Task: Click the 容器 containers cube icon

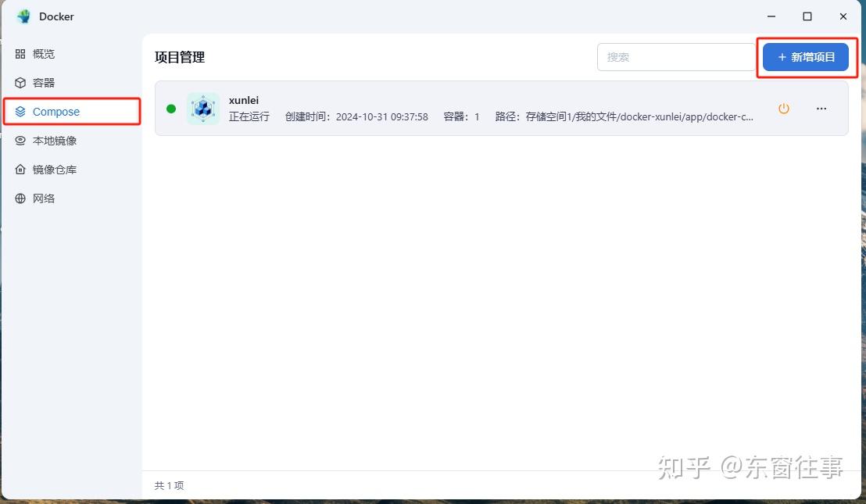Action: [20, 82]
